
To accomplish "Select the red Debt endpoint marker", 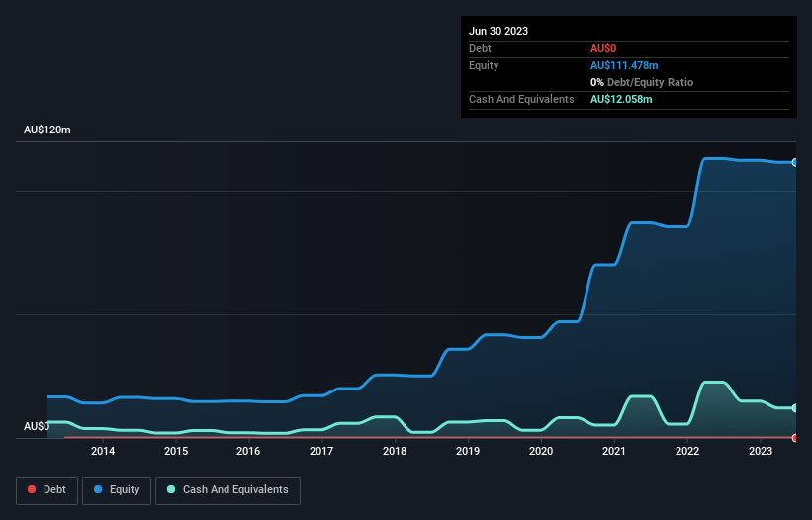I will pyautogui.click(x=795, y=438).
